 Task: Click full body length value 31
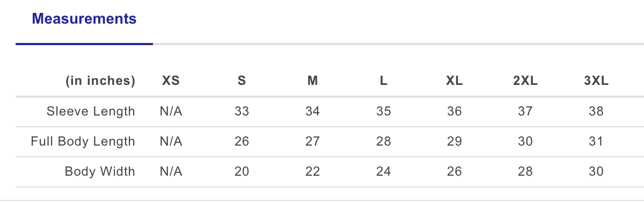click(x=596, y=142)
